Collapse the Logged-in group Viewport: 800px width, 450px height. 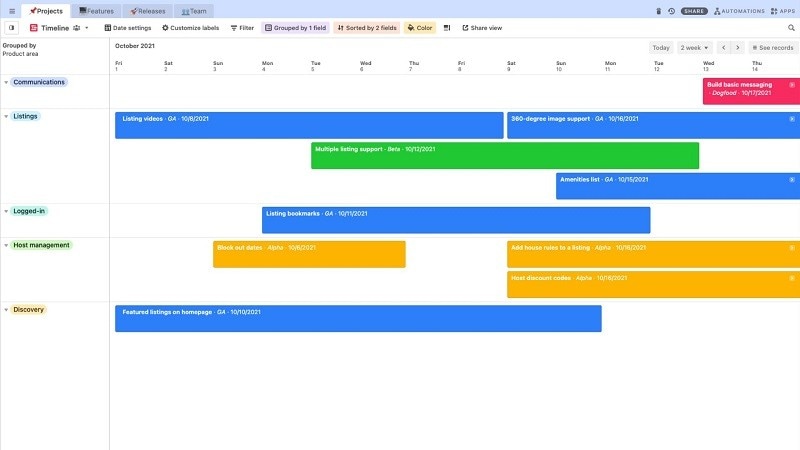coord(6,211)
